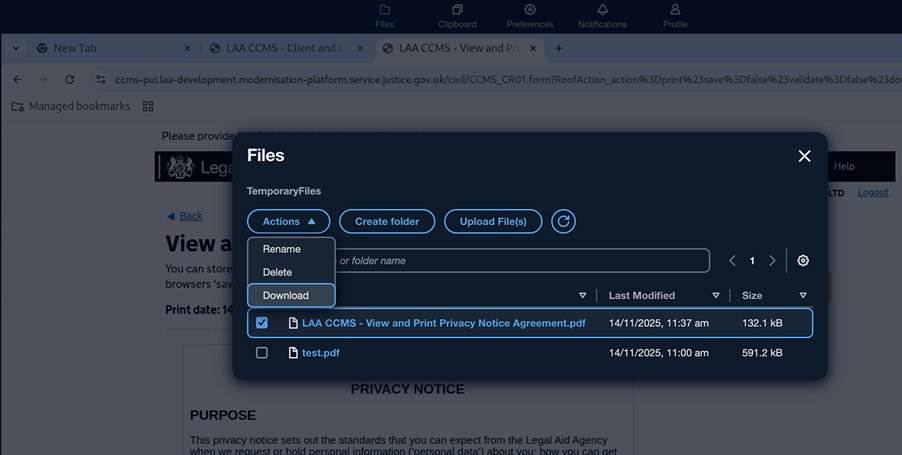
Task: Uncheck the LAA CCMS Privacy Notice PDF checkbox
Action: point(262,323)
